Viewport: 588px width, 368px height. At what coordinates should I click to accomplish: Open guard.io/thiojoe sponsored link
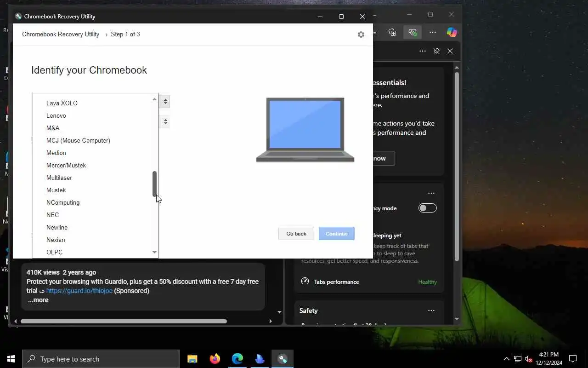(79, 291)
